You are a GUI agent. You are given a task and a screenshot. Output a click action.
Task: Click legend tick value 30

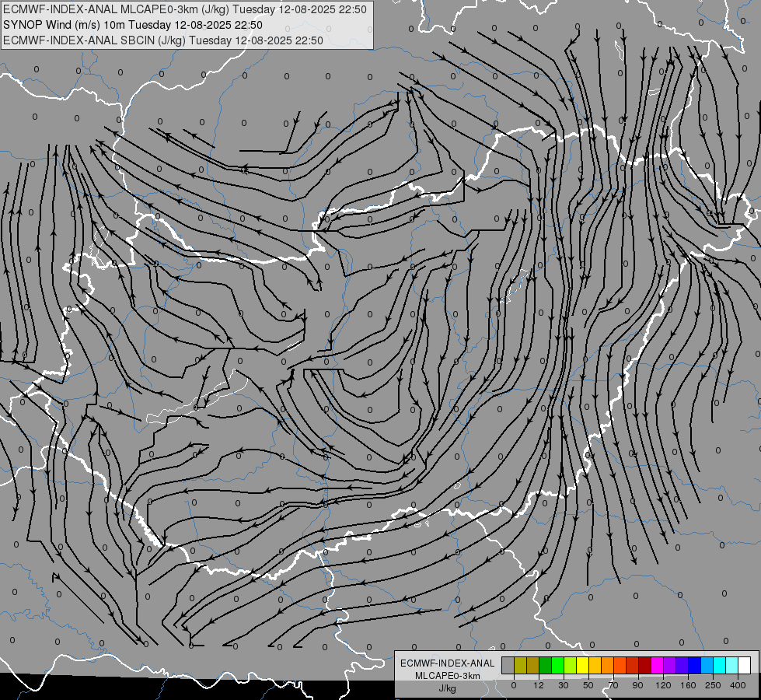click(x=564, y=685)
